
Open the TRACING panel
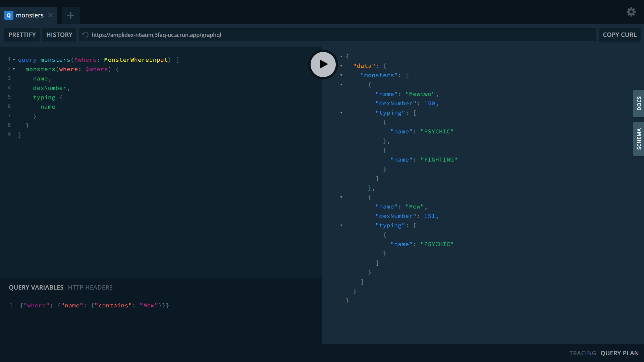pos(582,353)
